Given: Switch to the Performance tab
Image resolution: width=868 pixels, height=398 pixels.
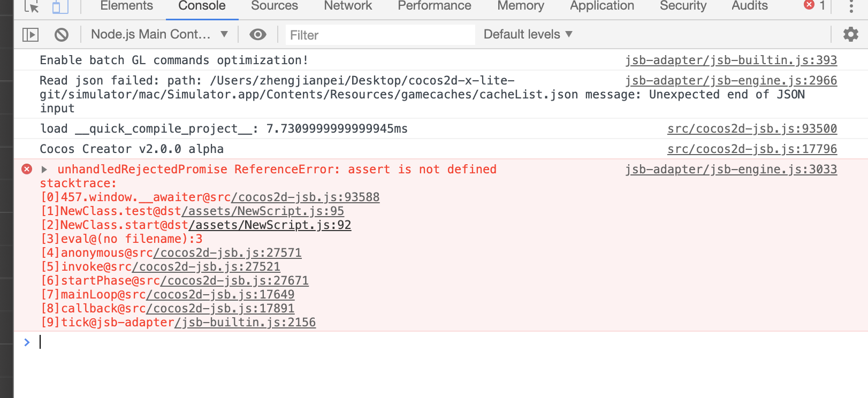Looking at the screenshot, I should [x=434, y=6].
